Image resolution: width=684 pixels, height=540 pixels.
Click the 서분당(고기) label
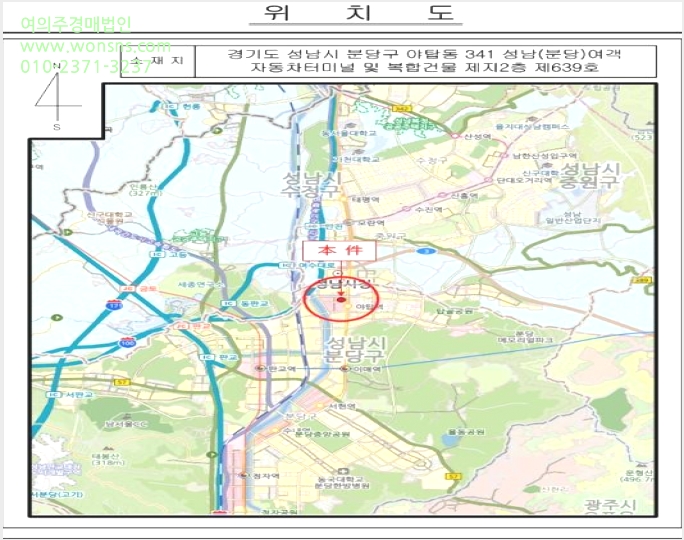56,494
